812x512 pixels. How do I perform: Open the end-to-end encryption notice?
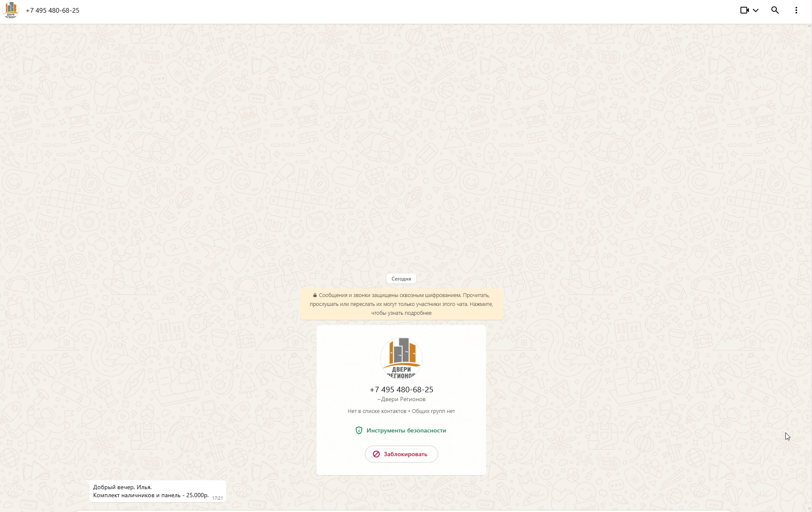coord(401,304)
